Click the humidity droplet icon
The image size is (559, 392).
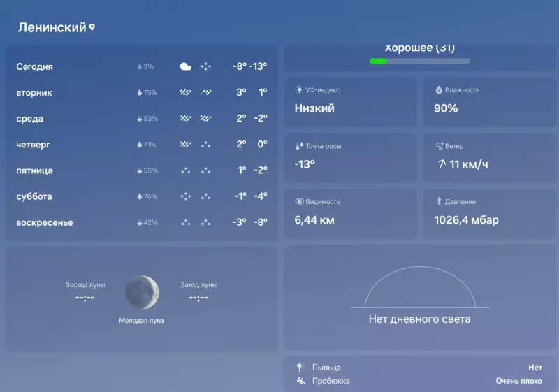[x=439, y=90]
